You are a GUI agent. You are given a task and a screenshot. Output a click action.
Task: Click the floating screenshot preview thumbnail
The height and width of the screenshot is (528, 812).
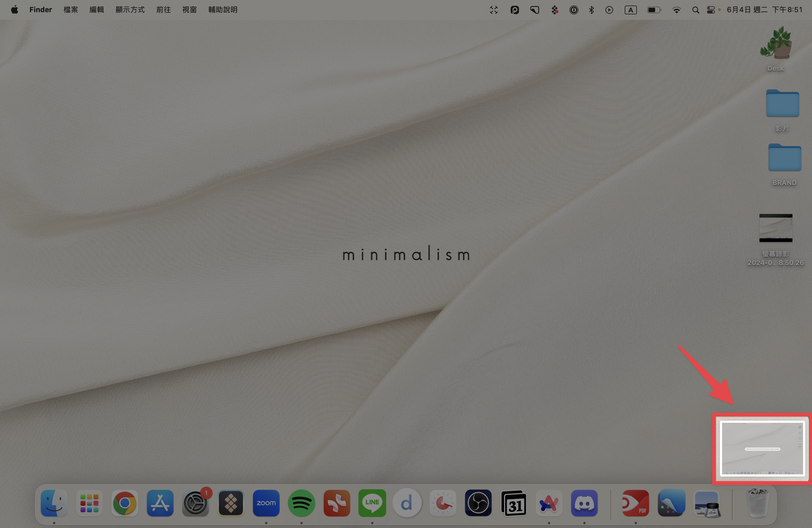[762, 448]
